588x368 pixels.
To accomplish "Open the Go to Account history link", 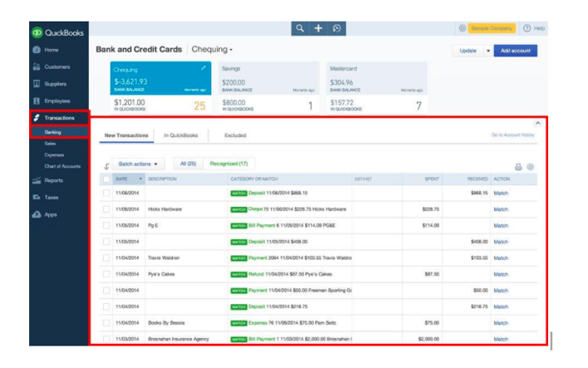I will 513,135.
